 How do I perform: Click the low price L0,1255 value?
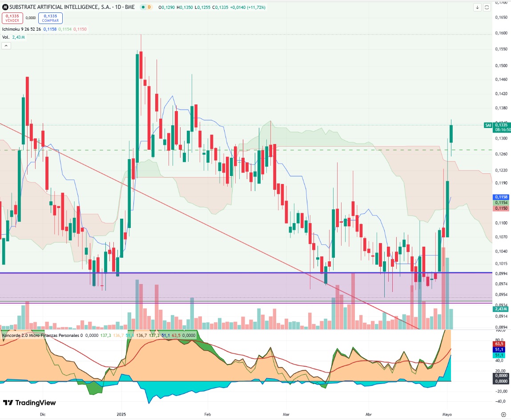203,7
